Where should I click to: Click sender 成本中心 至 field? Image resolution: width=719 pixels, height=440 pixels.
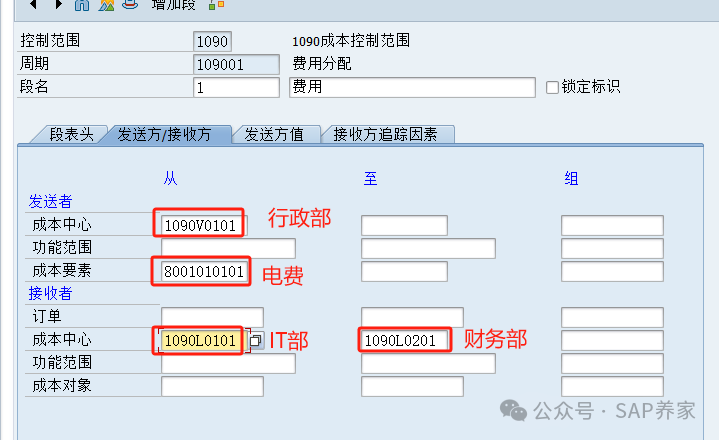(x=404, y=226)
